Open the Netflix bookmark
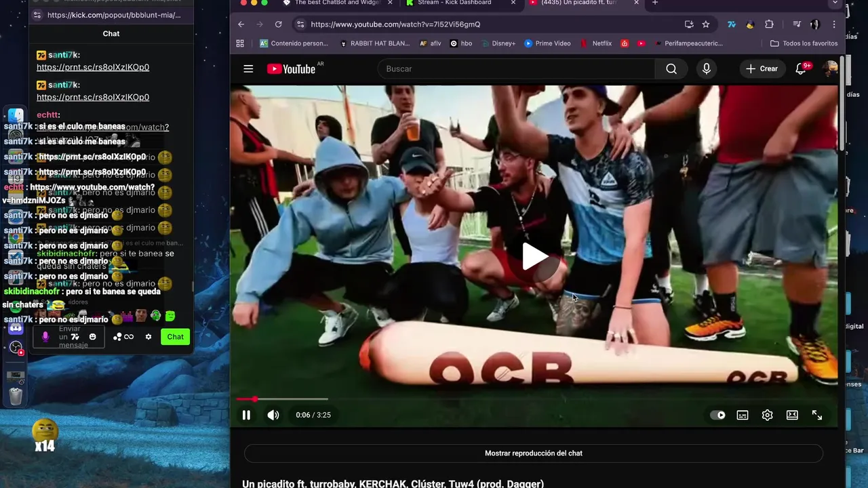 (x=596, y=43)
